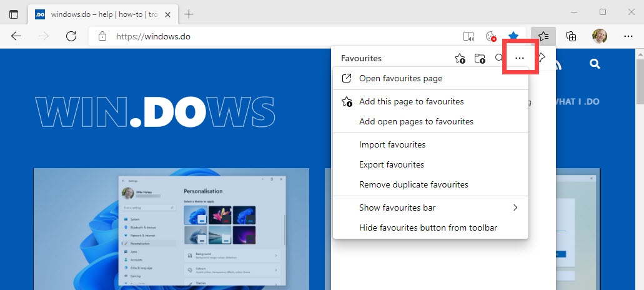Click Favourites panel more options ellipsis
Screen dimensions: 644x290
coord(520,58)
